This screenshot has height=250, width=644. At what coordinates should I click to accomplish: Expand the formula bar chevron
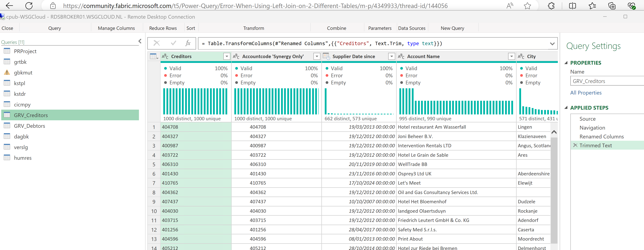click(x=552, y=44)
